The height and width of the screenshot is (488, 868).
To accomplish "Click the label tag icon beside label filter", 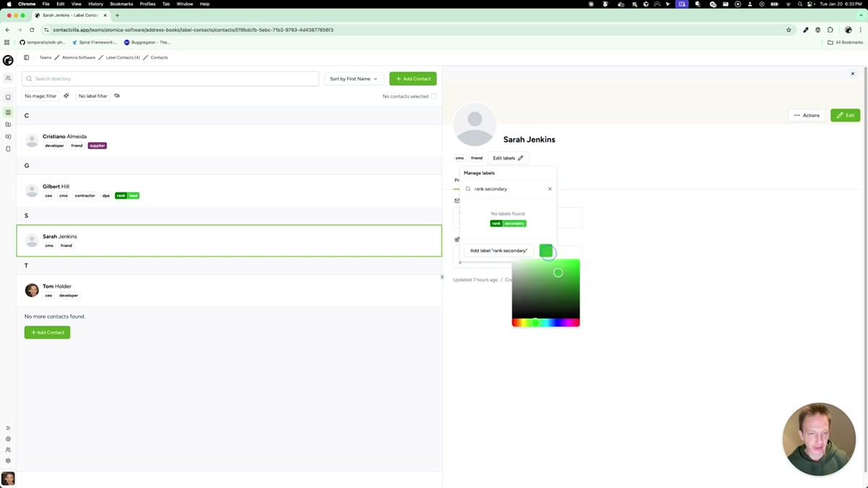I will pos(116,95).
